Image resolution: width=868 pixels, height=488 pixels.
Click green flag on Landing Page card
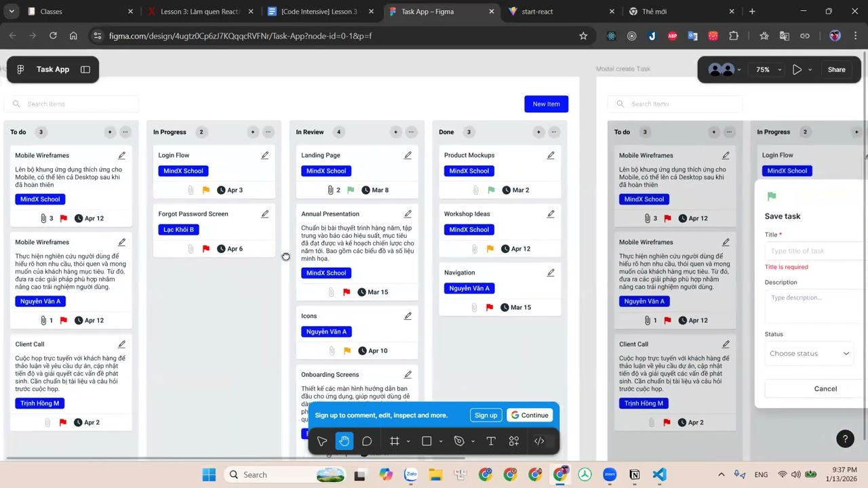351,190
